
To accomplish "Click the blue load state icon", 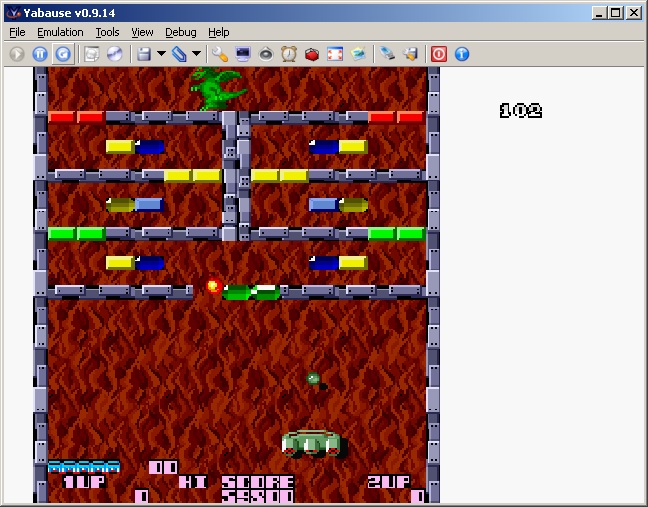I will 179,54.
